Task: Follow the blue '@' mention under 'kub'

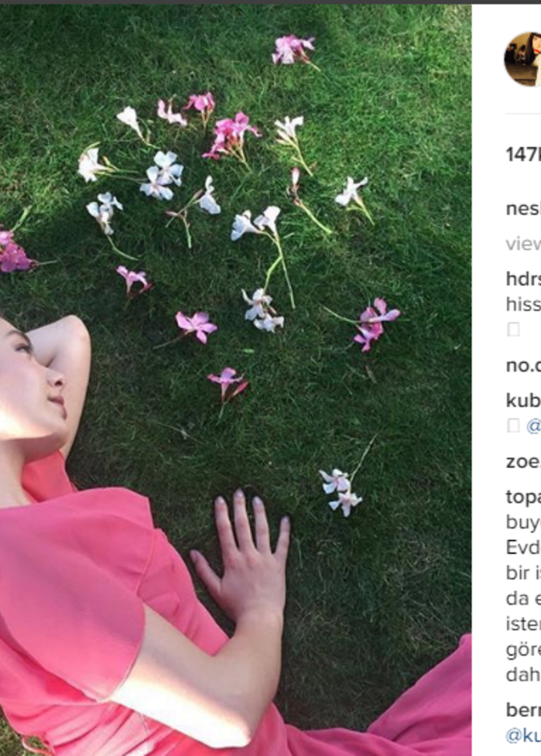Action: tap(533, 425)
